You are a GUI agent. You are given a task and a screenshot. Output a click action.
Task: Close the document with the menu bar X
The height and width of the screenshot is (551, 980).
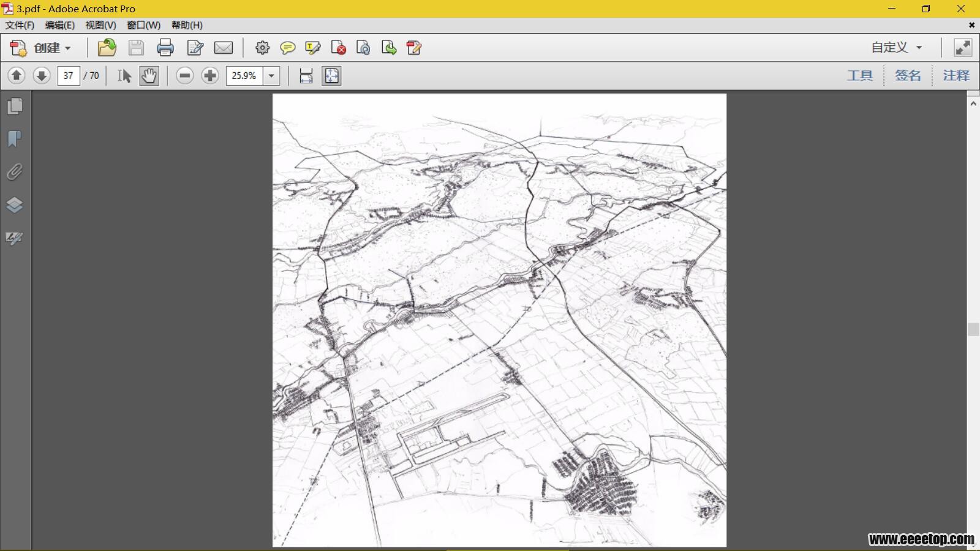point(971,25)
